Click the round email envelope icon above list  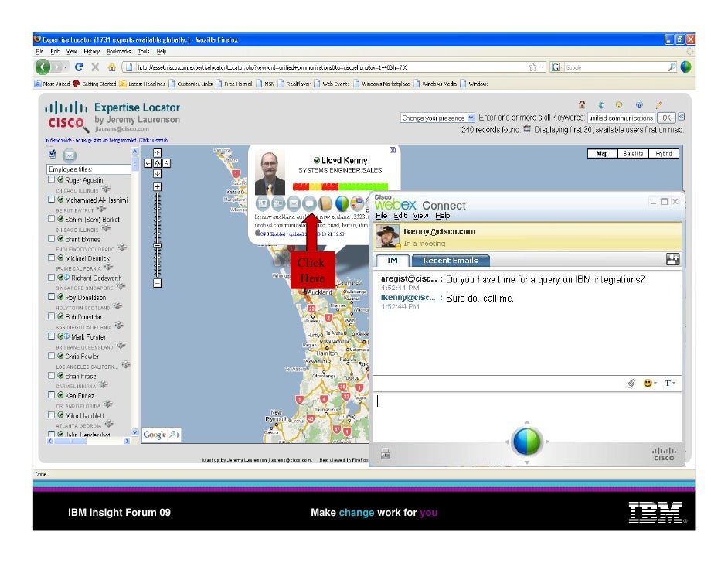pyautogui.click(x=70, y=155)
